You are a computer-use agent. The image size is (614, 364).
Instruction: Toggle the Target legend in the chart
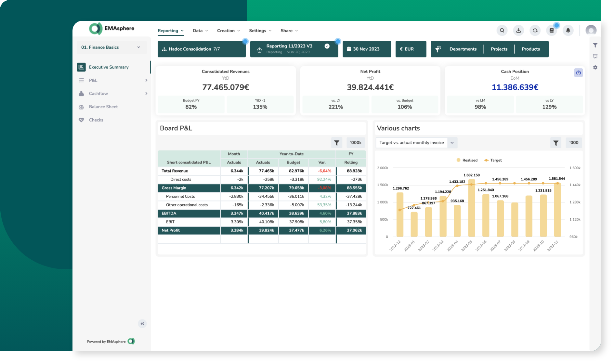pos(493,160)
